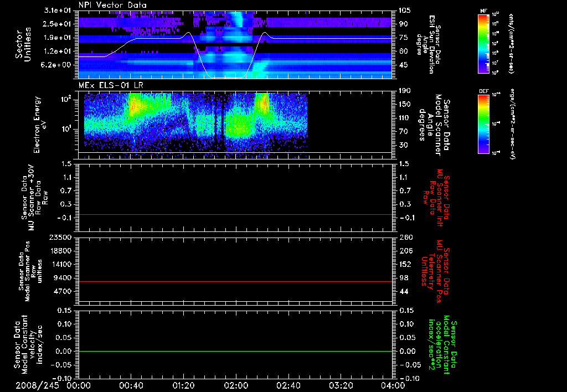Click the '02:00' time tick label
The width and height of the screenshot is (567, 392).
(236, 385)
